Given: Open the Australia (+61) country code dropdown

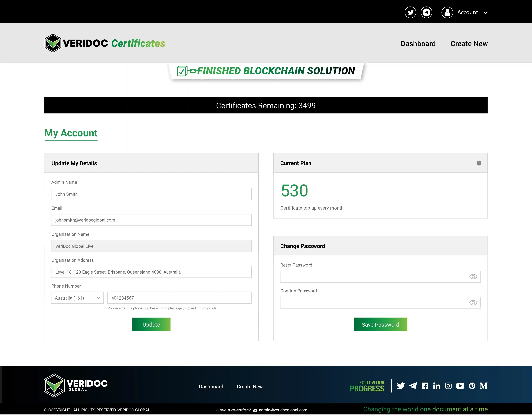Looking at the screenshot, I should (77, 298).
